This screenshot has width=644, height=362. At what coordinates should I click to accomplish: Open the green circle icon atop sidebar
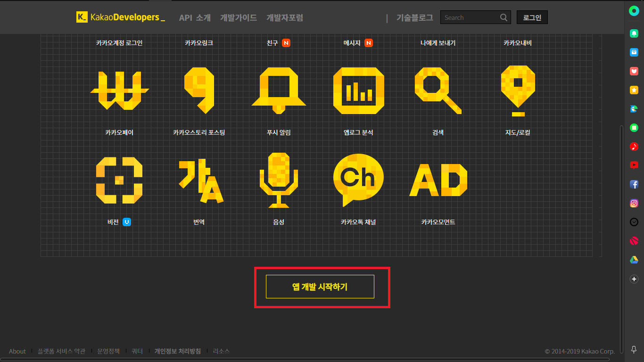click(634, 10)
